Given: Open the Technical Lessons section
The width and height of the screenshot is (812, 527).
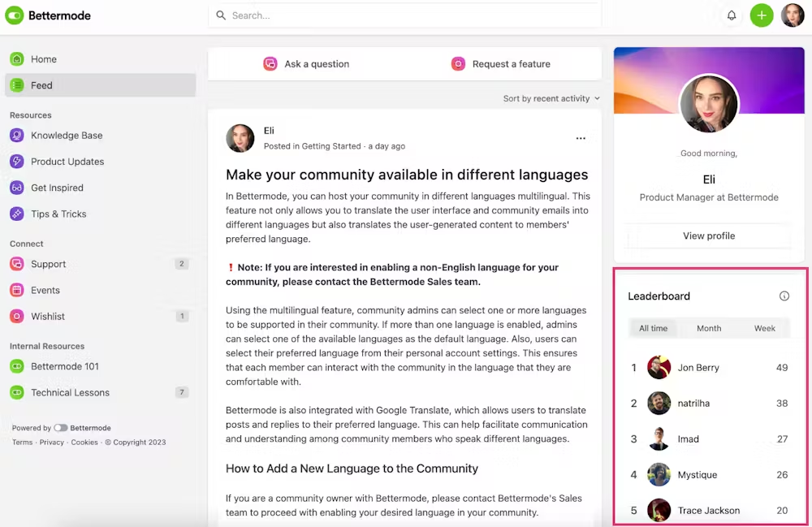Looking at the screenshot, I should pyautogui.click(x=68, y=392).
